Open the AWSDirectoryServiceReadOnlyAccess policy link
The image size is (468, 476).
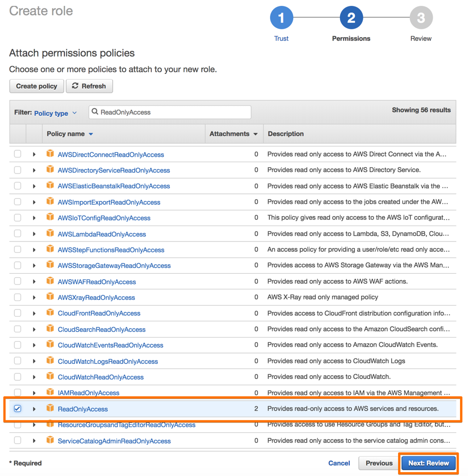115,170
